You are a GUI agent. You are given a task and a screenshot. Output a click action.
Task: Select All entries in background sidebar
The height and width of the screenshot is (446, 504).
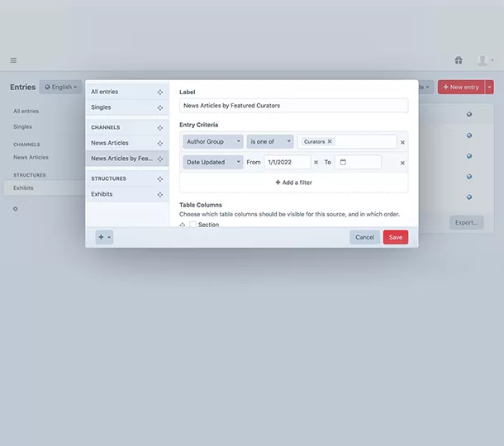(x=26, y=111)
